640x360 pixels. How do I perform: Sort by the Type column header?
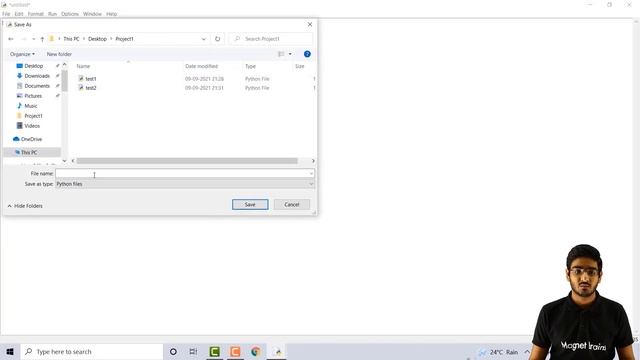coord(250,66)
